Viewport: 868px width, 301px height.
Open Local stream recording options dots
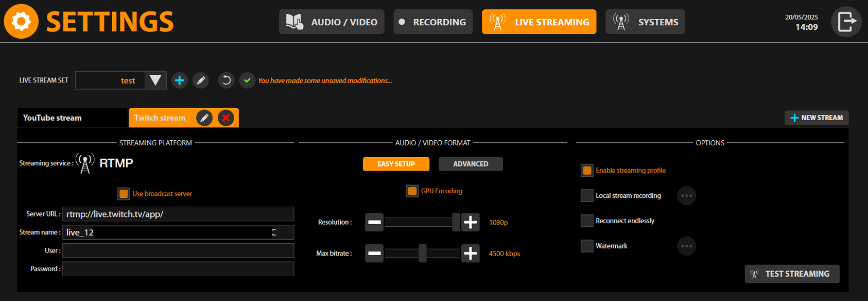coord(687,196)
